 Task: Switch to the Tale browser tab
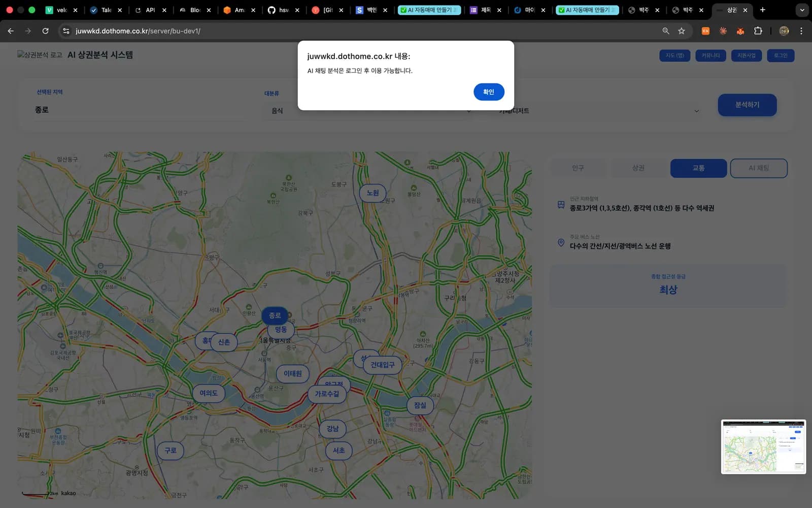click(x=105, y=10)
